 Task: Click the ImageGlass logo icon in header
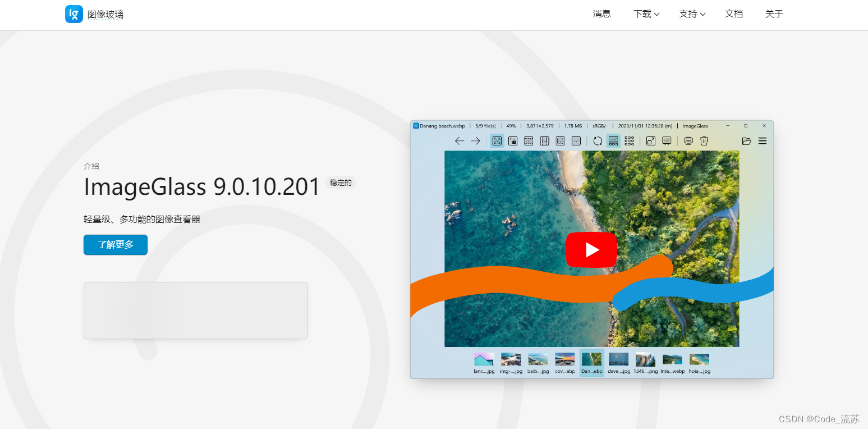(74, 14)
